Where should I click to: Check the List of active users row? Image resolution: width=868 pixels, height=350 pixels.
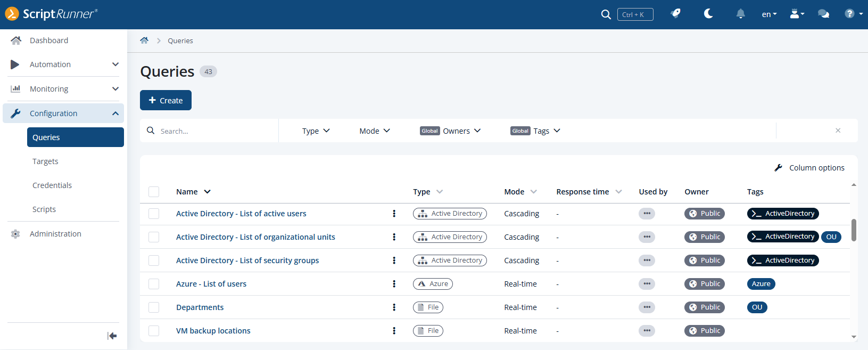coord(154,214)
